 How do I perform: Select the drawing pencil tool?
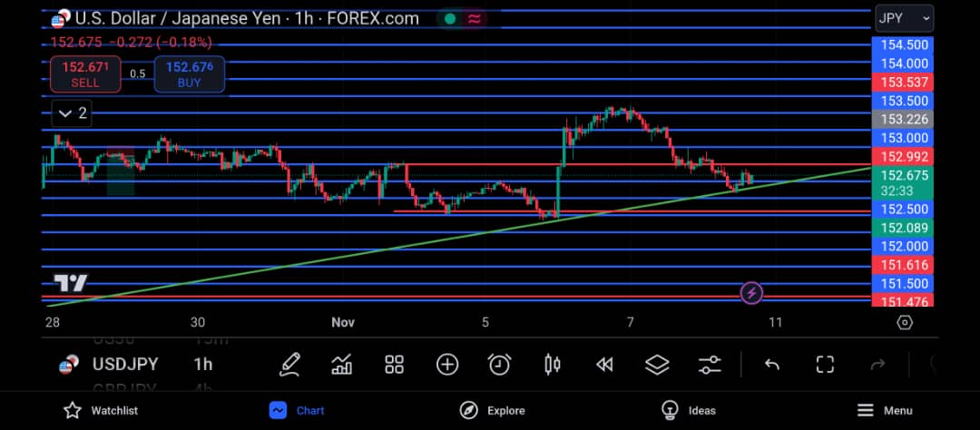pyautogui.click(x=289, y=365)
